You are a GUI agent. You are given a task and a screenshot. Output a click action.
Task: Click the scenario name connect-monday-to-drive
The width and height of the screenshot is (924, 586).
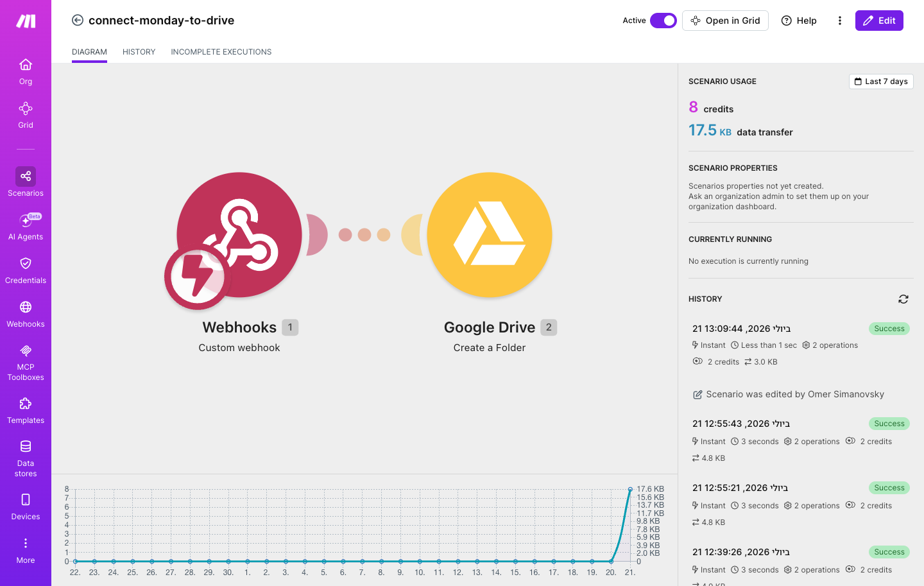coord(162,21)
